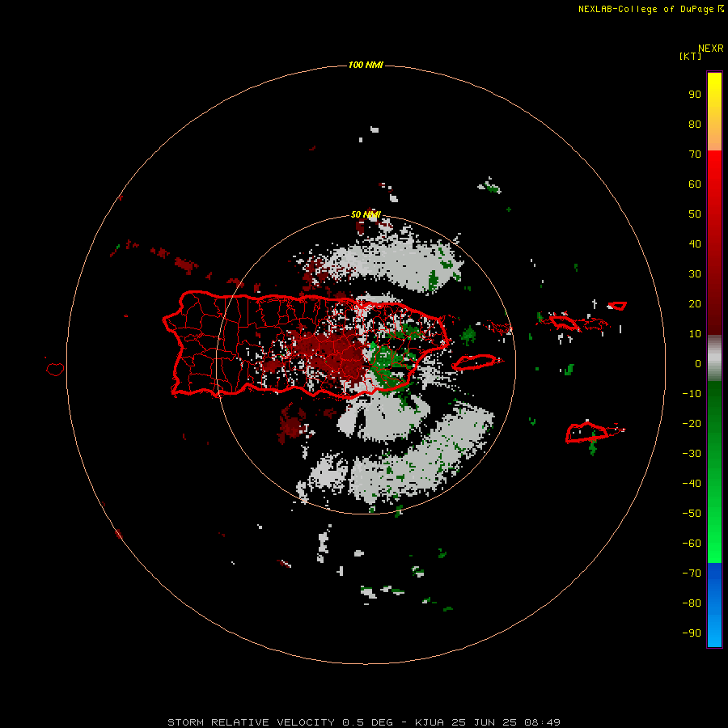
Task: Click the bright red segment of the color bar
Action: pyautogui.click(x=714, y=243)
